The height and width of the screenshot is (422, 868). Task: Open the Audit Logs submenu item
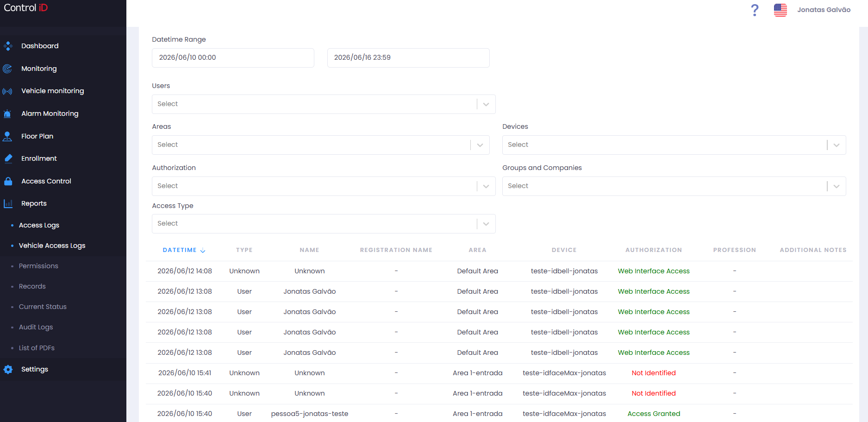pos(36,327)
